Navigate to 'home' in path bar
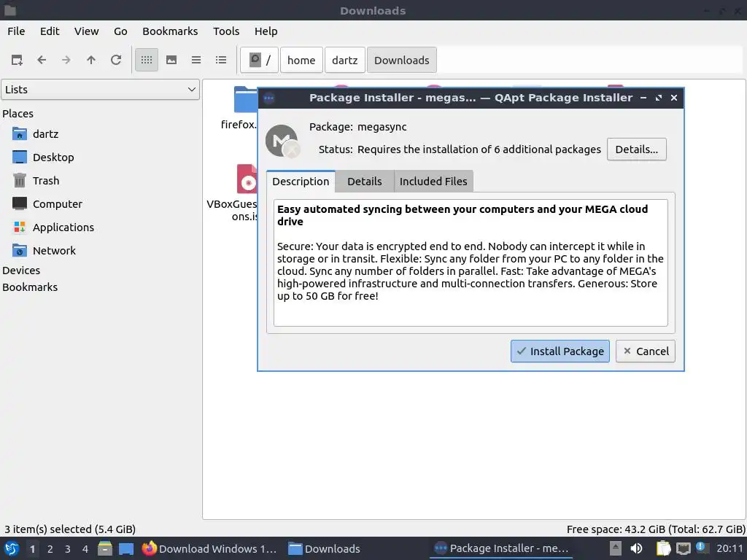747x560 pixels. tap(301, 60)
